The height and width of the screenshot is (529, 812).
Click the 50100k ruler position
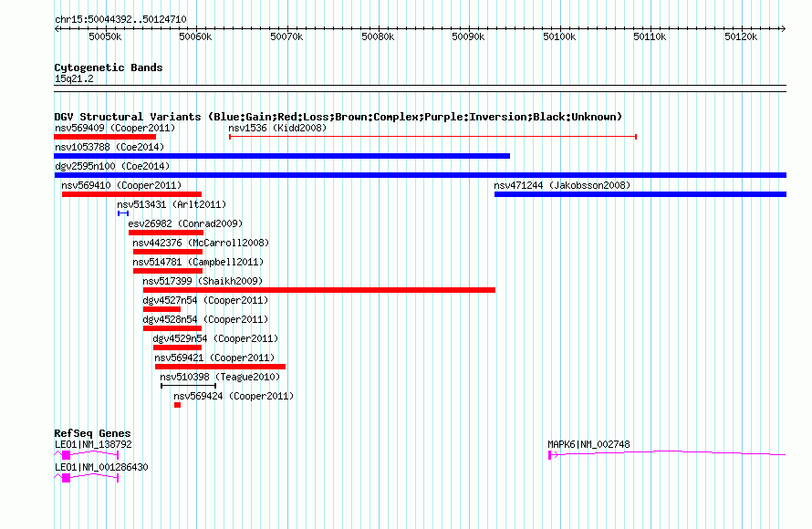(559, 36)
